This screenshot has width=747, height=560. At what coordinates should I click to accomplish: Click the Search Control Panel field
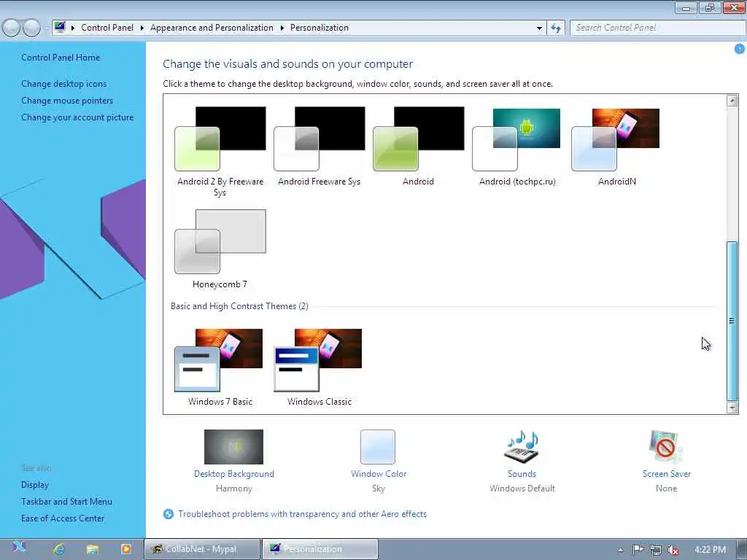[x=657, y=28]
